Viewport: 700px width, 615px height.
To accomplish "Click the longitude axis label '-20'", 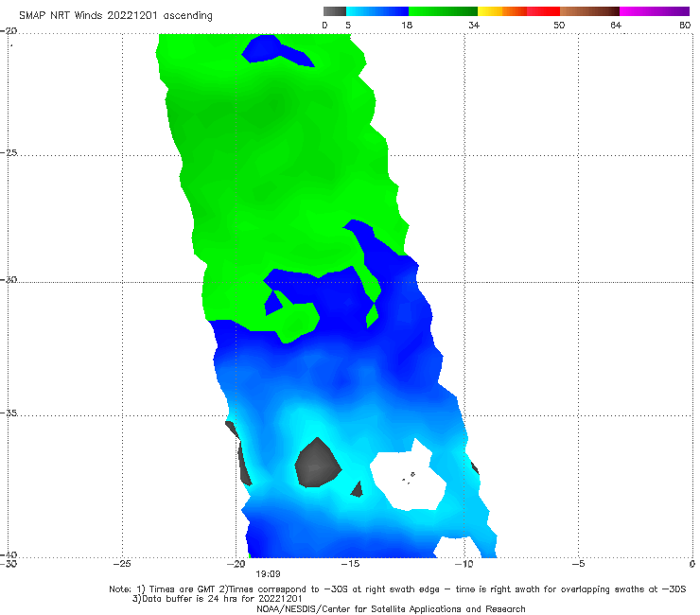I will coord(236,564).
